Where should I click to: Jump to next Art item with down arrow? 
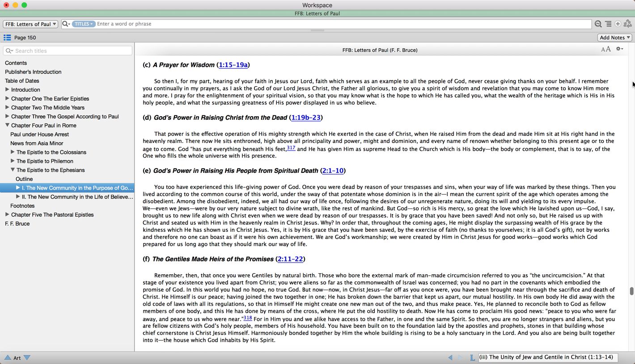tap(27, 358)
